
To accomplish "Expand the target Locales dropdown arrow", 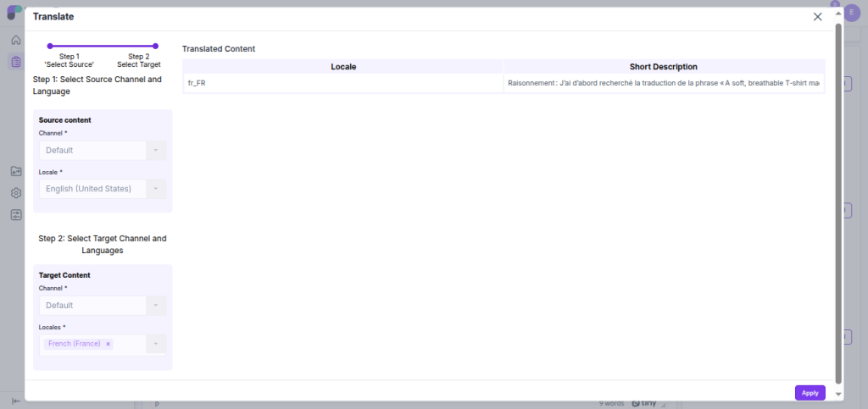I will click(x=156, y=344).
